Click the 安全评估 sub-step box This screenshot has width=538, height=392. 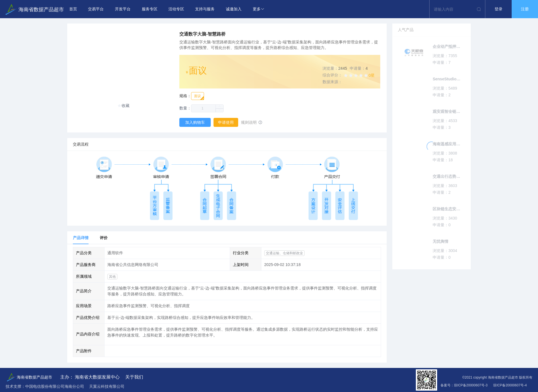340,206
